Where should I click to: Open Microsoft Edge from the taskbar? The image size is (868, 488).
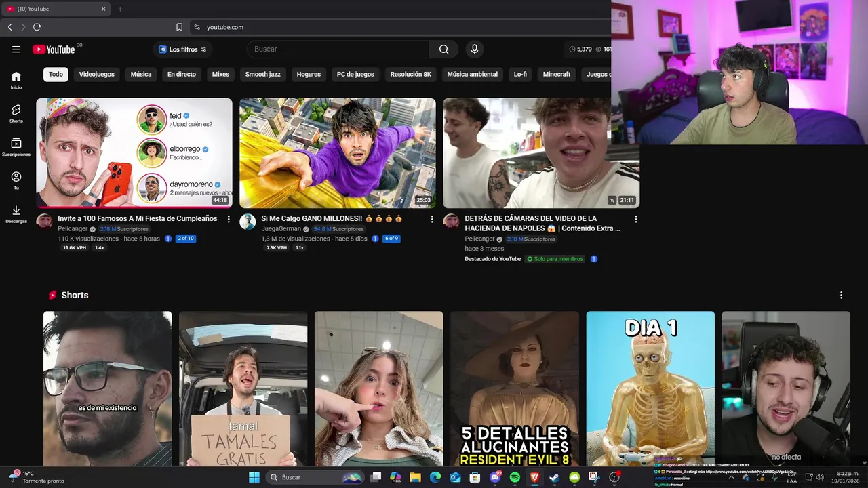(435, 477)
